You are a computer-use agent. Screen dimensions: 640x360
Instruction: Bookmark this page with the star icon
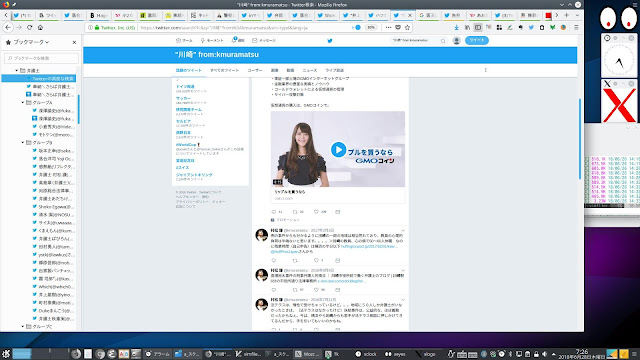point(407,27)
